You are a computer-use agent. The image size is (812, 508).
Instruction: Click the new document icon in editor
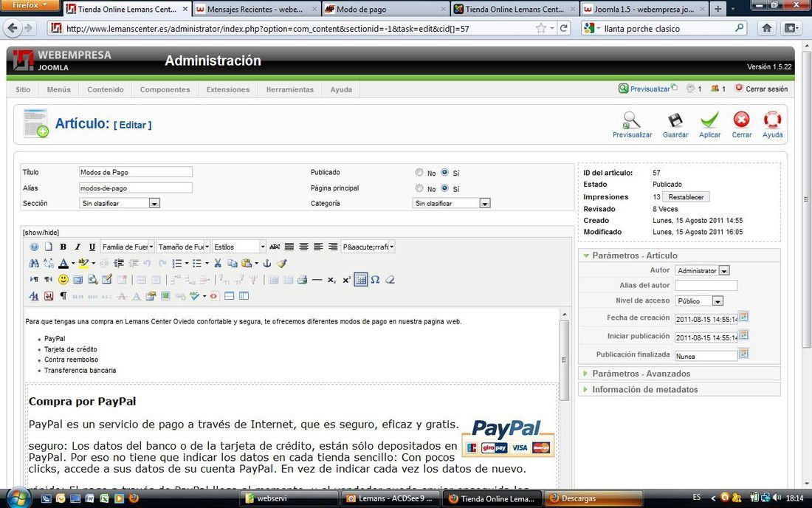[x=48, y=247]
